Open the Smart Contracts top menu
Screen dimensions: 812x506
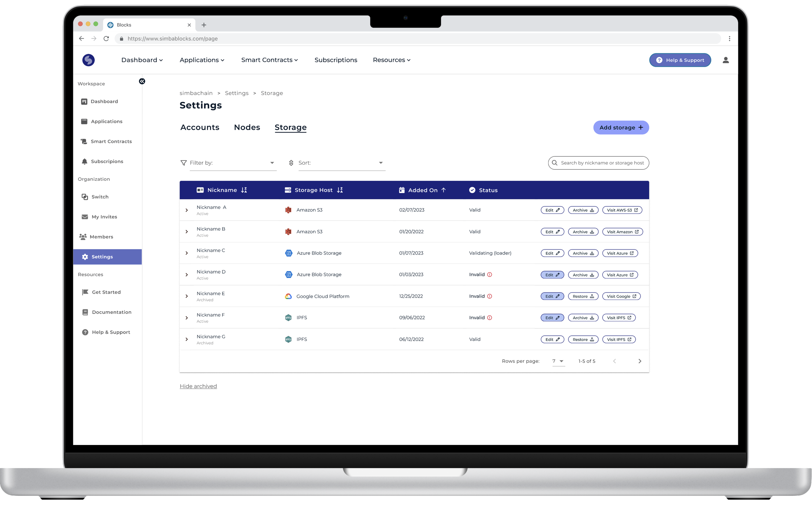(x=270, y=60)
